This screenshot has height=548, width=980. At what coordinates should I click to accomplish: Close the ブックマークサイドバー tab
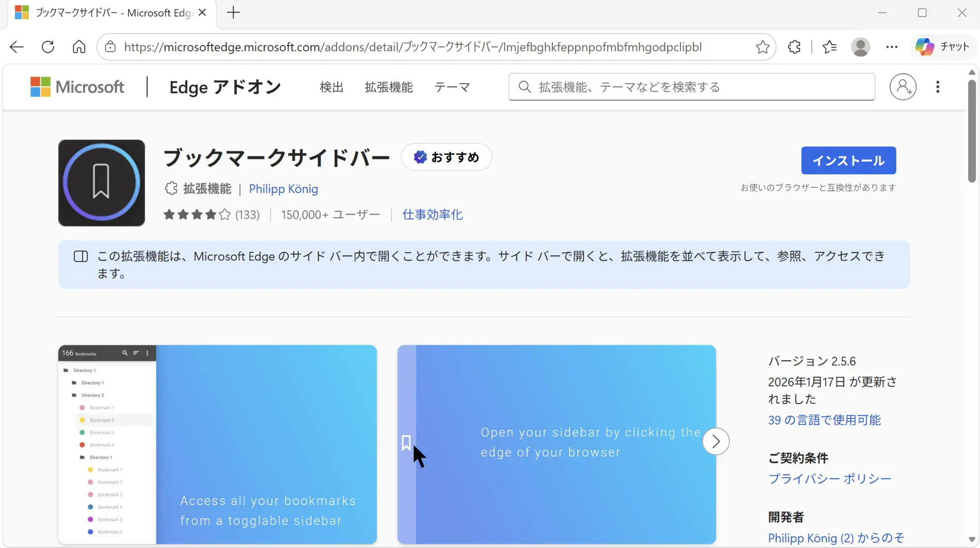point(202,12)
